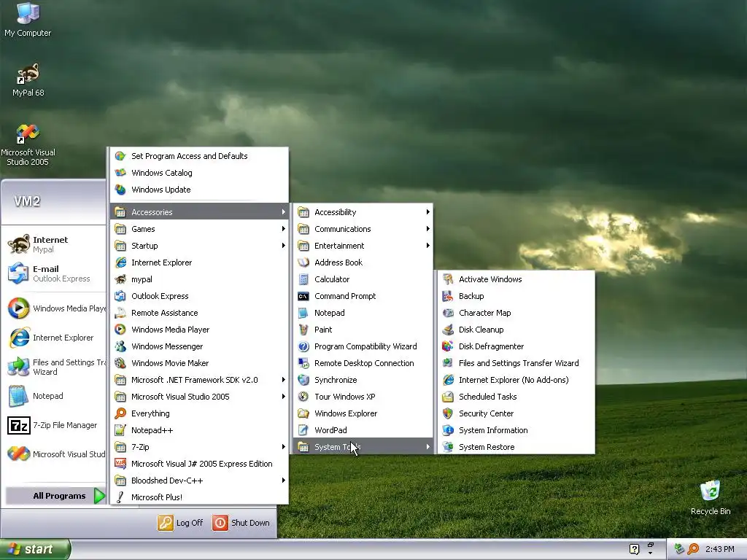The height and width of the screenshot is (560, 747).
Task: Click Program Compatibility Wizard text
Action: 365,346
